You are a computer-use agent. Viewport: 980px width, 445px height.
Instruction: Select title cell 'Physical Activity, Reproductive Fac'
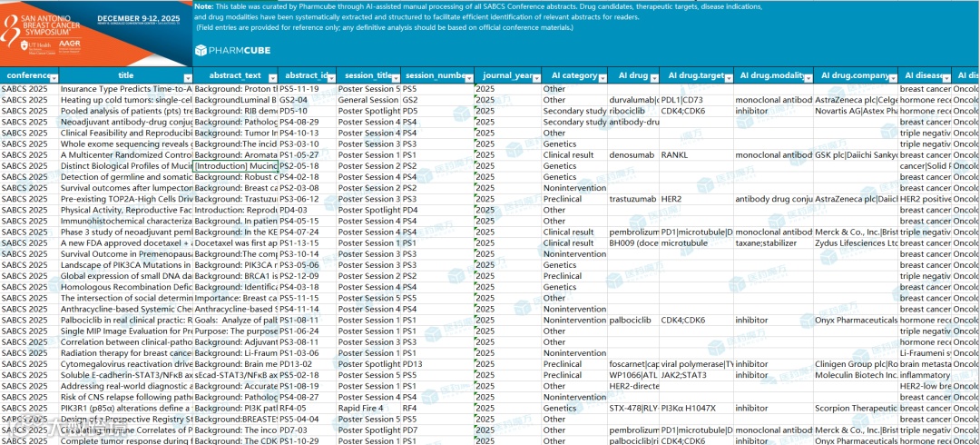click(126, 210)
